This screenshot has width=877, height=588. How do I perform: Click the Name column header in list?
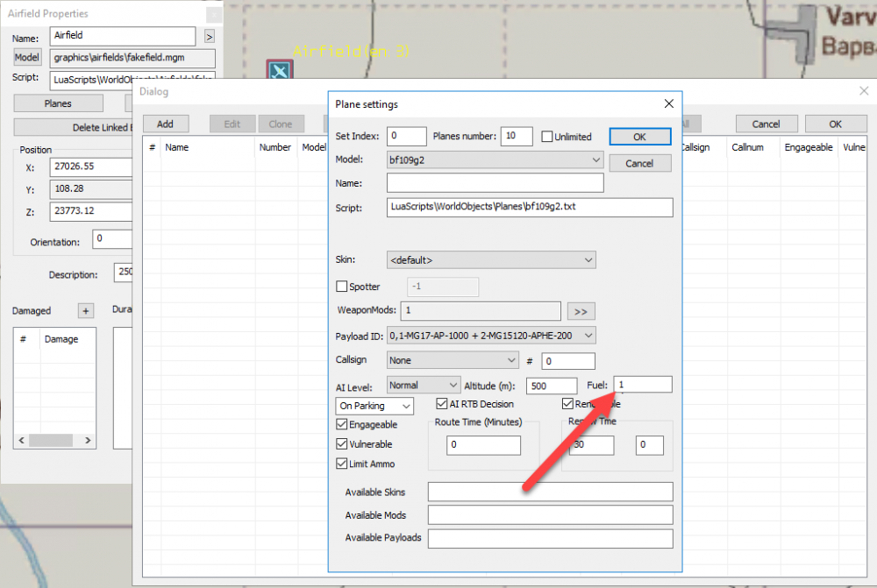[x=177, y=147]
